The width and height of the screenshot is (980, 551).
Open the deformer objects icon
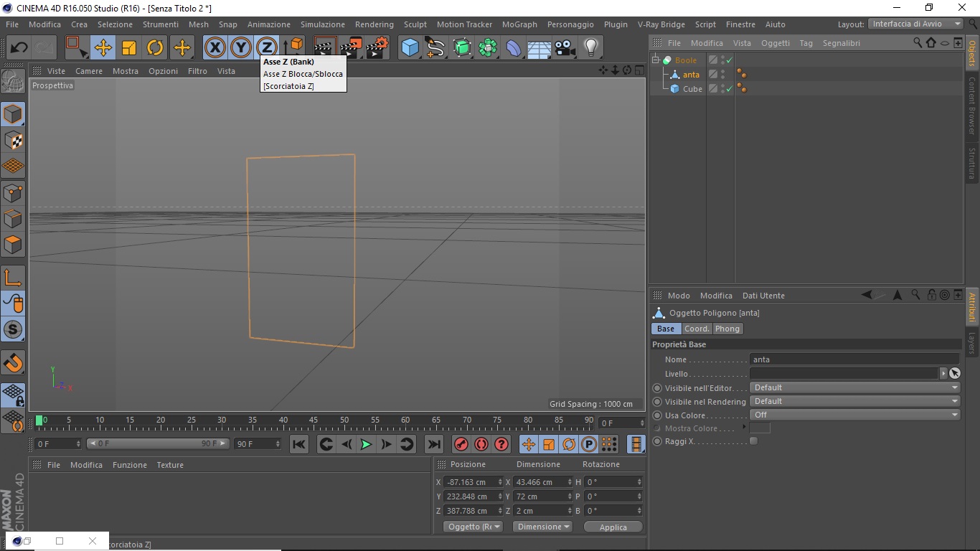pyautogui.click(x=514, y=48)
